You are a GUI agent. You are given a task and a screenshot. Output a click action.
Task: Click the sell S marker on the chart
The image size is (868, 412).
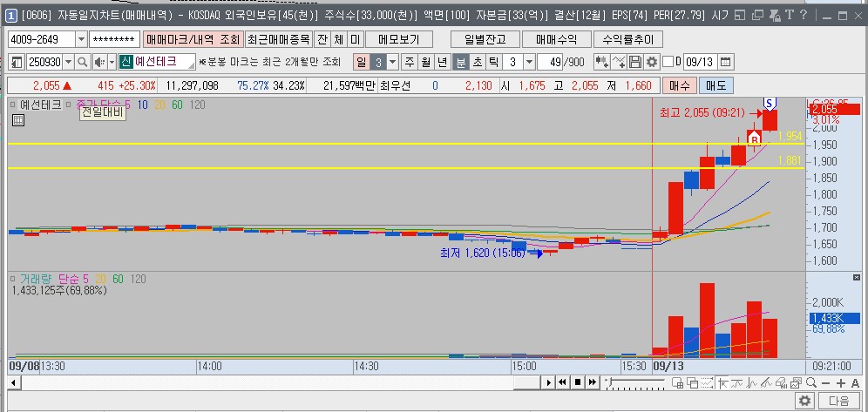[x=770, y=104]
